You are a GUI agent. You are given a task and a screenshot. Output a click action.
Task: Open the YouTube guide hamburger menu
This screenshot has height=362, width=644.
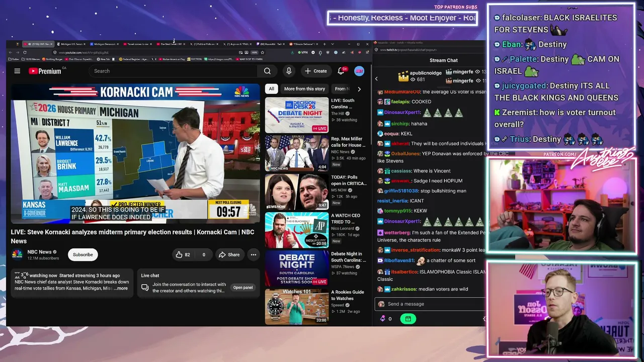[17, 71]
